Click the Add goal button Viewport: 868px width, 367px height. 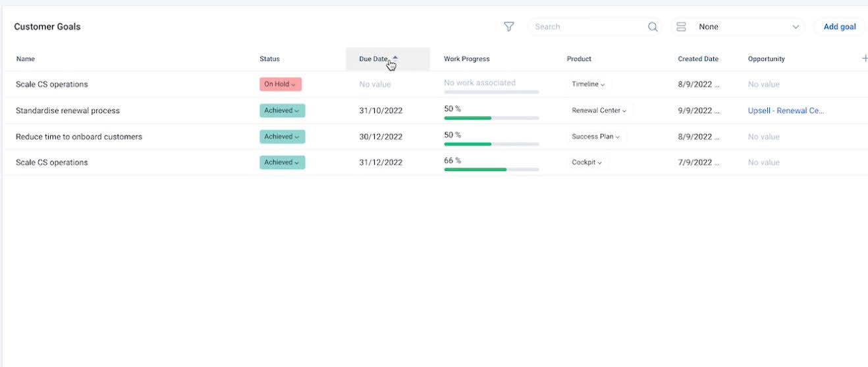(840, 27)
